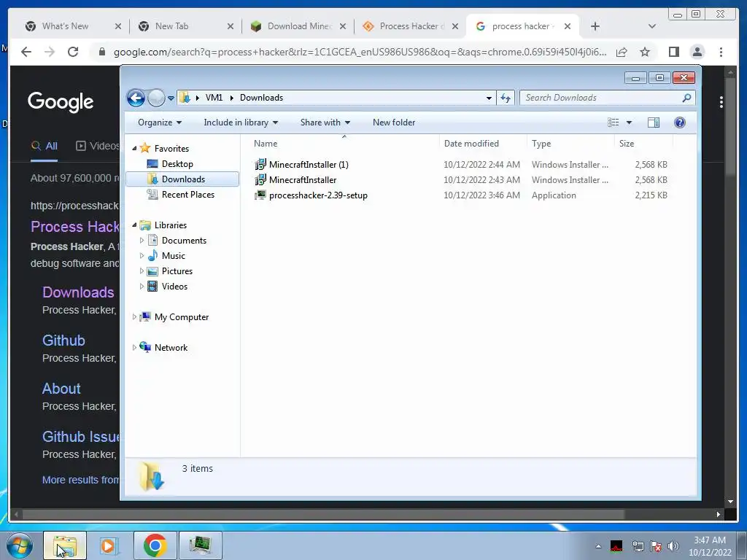Click the New folder button
The image size is (747, 560).
[393, 122]
